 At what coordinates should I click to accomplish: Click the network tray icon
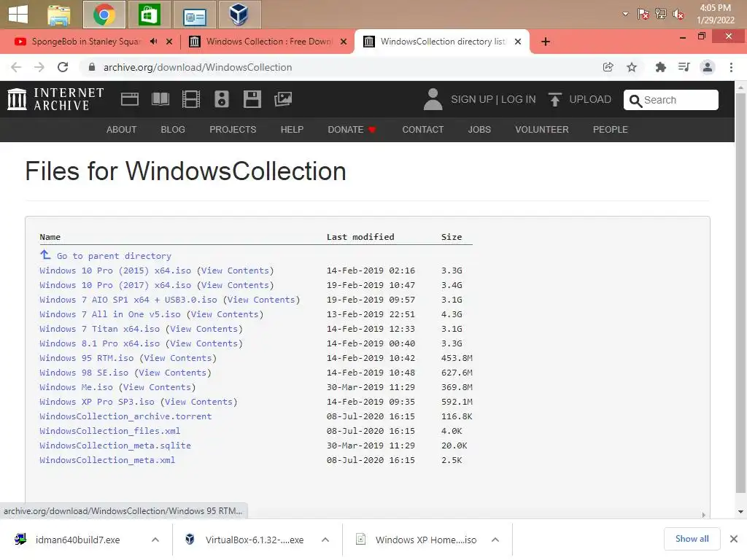click(661, 14)
